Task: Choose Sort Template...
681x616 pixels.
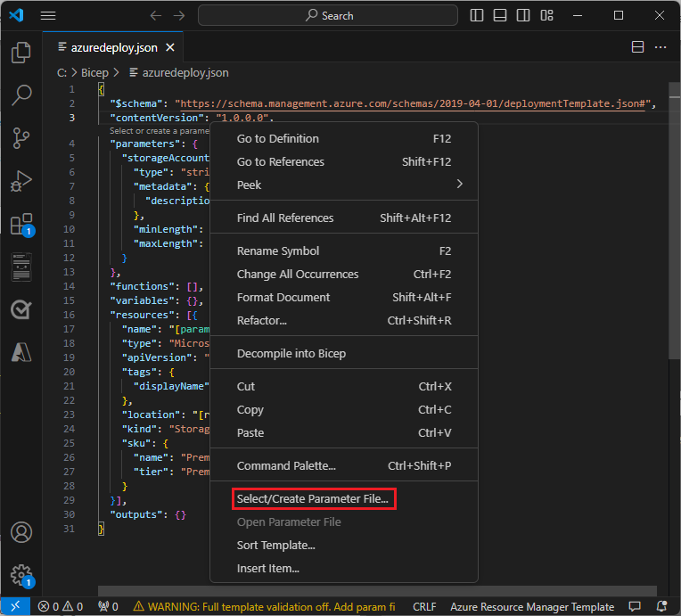Action: [344, 545]
